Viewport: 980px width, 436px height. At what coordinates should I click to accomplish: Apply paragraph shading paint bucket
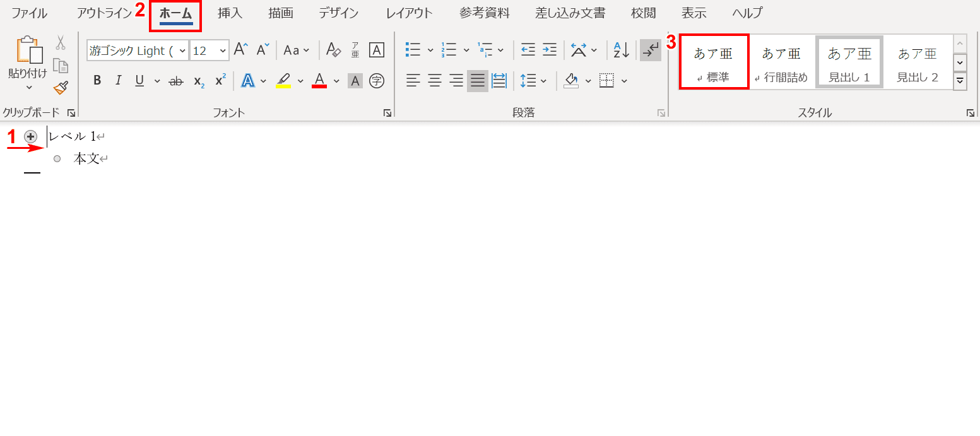[571, 81]
